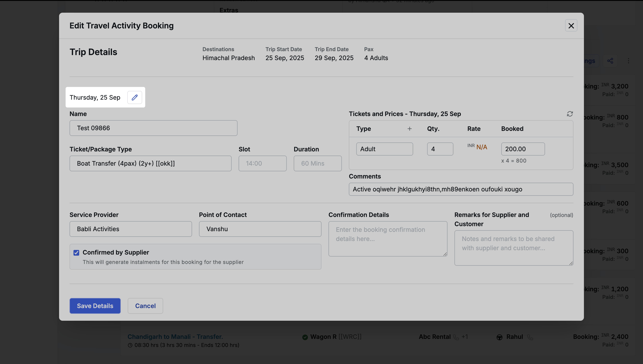The height and width of the screenshot is (364, 643).
Task: Click the Cancel button
Action: click(145, 306)
